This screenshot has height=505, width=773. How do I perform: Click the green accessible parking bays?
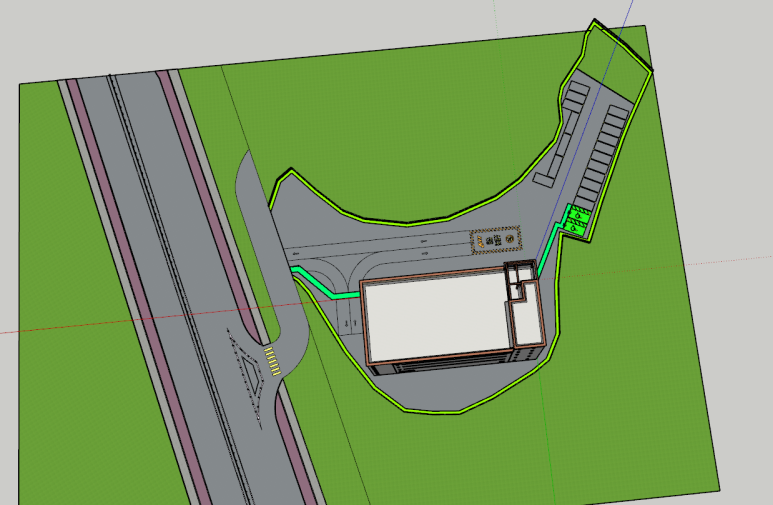point(577,219)
